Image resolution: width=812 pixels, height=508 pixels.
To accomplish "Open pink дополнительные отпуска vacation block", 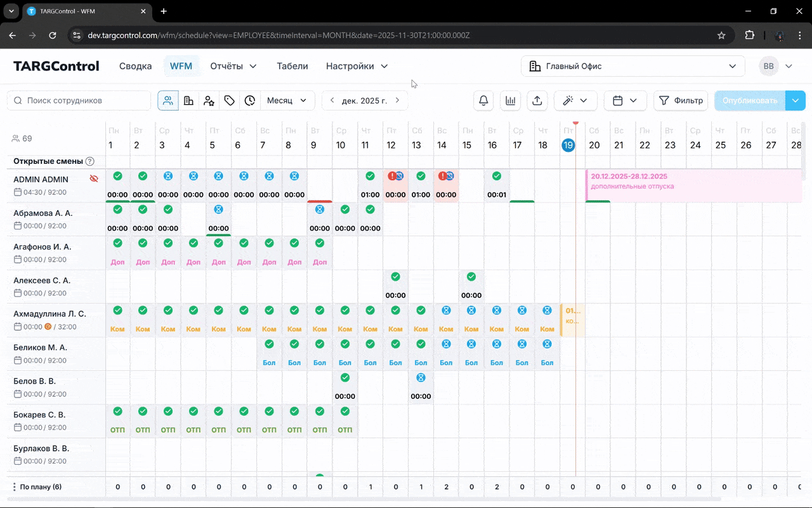I will coord(691,185).
